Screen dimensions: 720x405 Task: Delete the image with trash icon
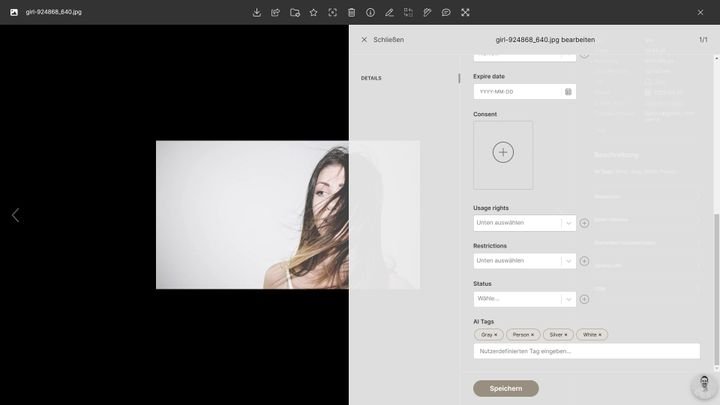click(351, 12)
